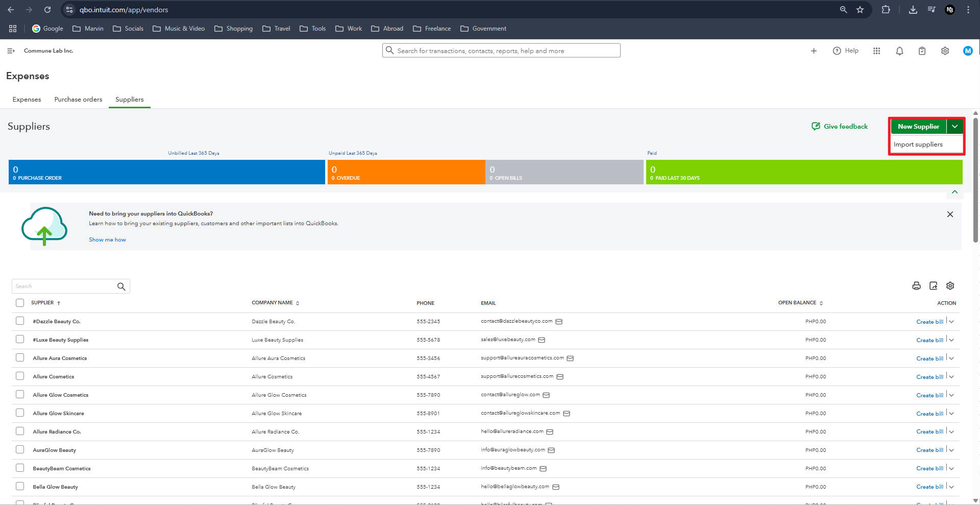Viewport: 980px width, 505px height.
Task: Check the Allure Cosmetics row checkbox
Action: pyautogui.click(x=20, y=376)
